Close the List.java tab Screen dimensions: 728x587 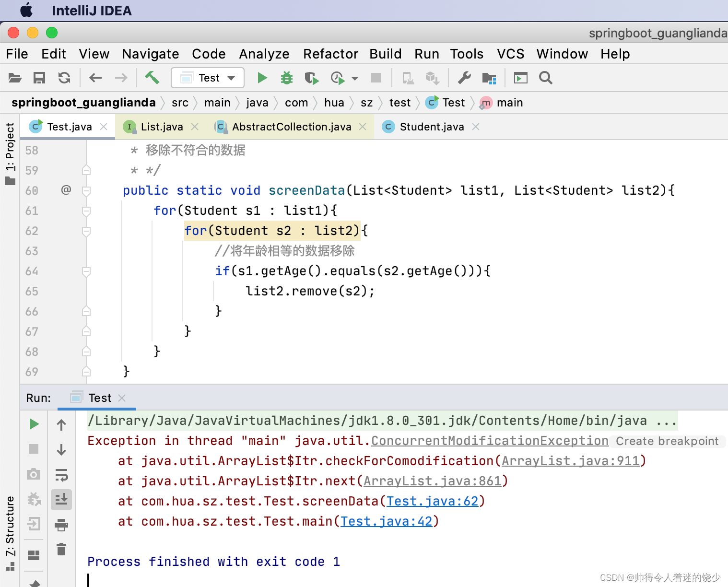195,127
